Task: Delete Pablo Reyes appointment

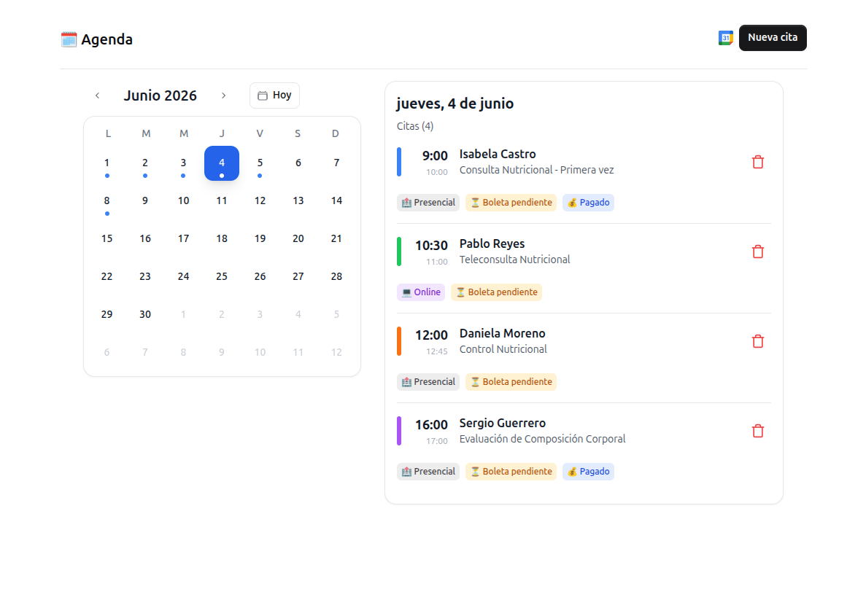Action: pyautogui.click(x=758, y=252)
